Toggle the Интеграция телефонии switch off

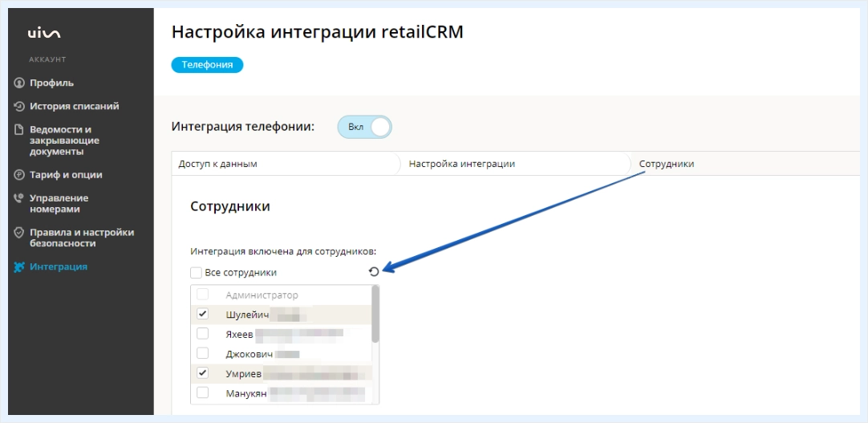click(364, 127)
